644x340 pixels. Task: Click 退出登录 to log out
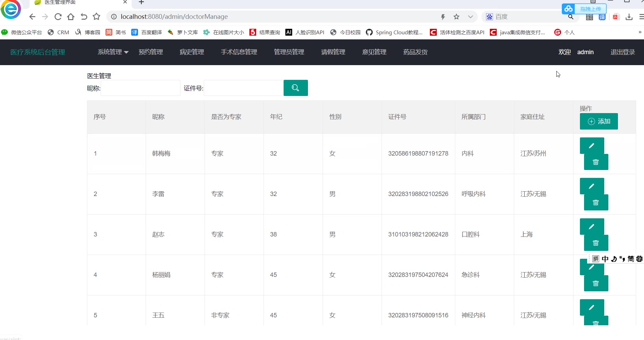(x=622, y=52)
